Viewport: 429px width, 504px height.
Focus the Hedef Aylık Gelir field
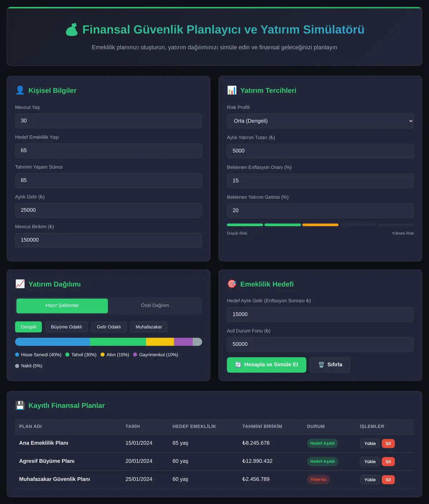pyautogui.click(x=320, y=315)
